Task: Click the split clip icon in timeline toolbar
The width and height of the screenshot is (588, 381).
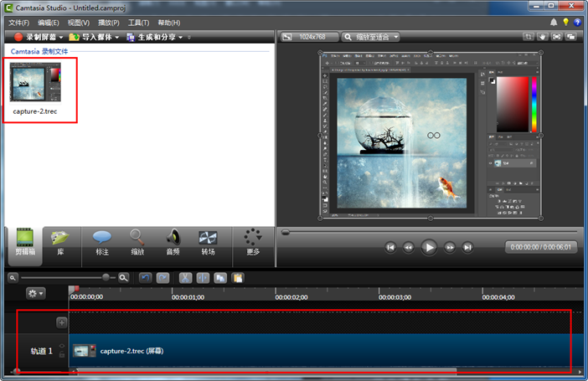Action: (201, 277)
